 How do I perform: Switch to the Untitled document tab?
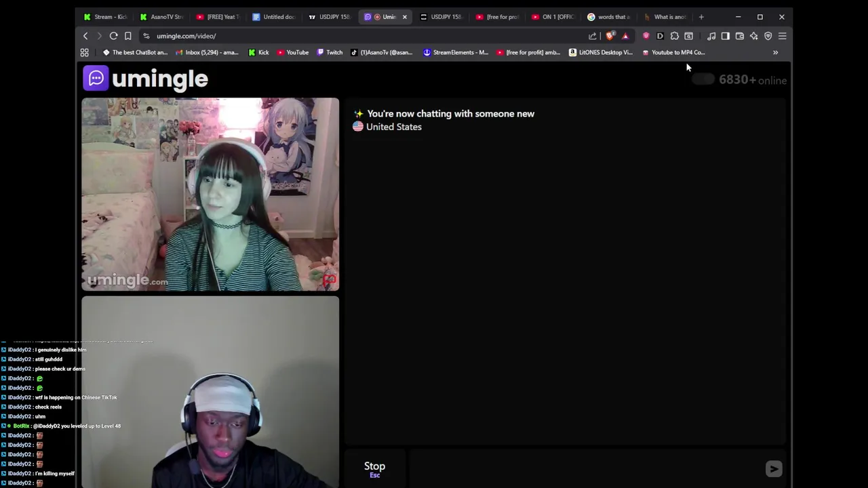[274, 17]
